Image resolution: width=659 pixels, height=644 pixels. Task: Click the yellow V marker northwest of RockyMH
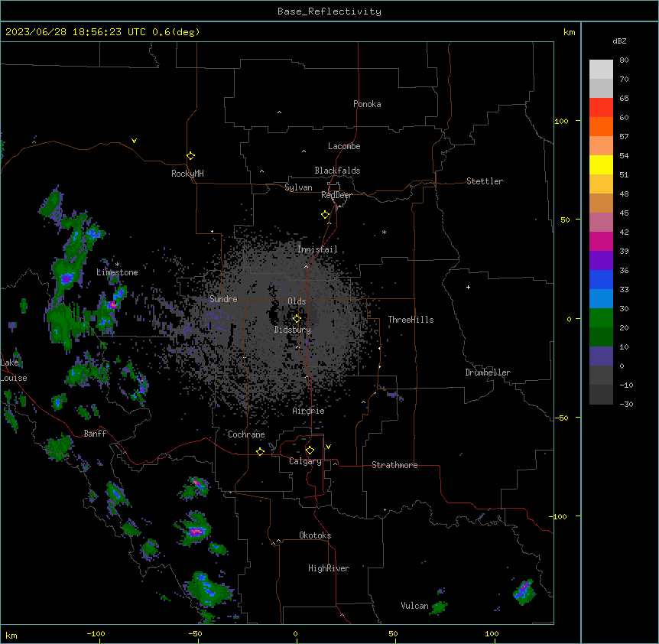point(134,141)
